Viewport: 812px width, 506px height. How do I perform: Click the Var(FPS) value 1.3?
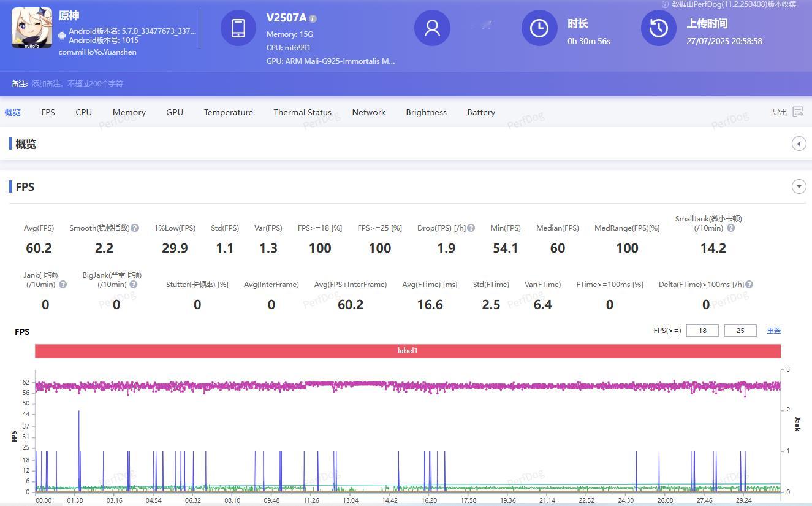pyautogui.click(x=268, y=248)
